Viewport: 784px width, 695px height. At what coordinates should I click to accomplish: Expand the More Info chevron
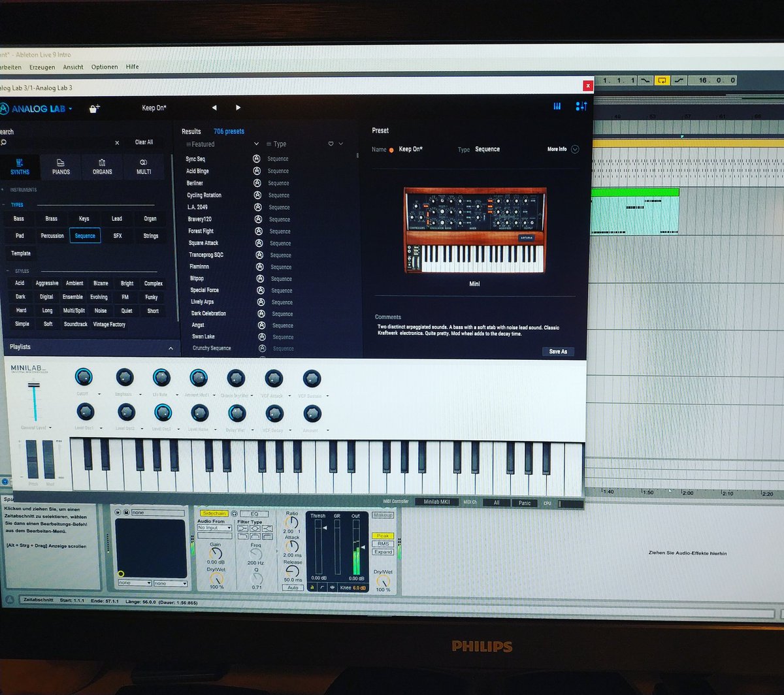tap(575, 150)
